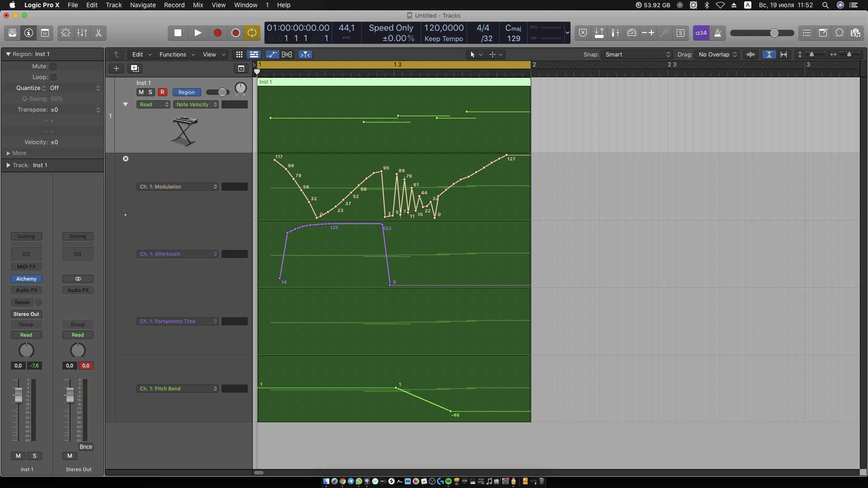Open the Ch. 1: Modulation parameter dropdown
The height and width of the screenshot is (488, 868).
(x=178, y=187)
